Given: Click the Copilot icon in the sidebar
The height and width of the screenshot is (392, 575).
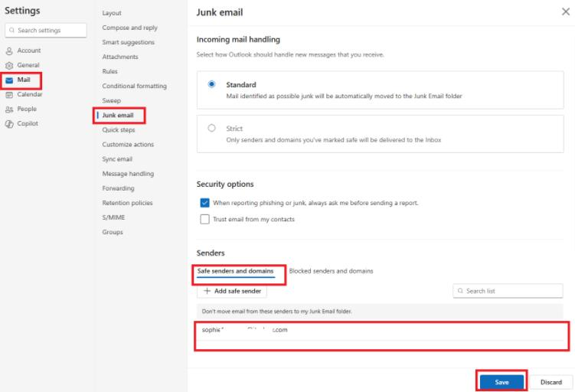Looking at the screenshot, I should click(x=9, y=124).
